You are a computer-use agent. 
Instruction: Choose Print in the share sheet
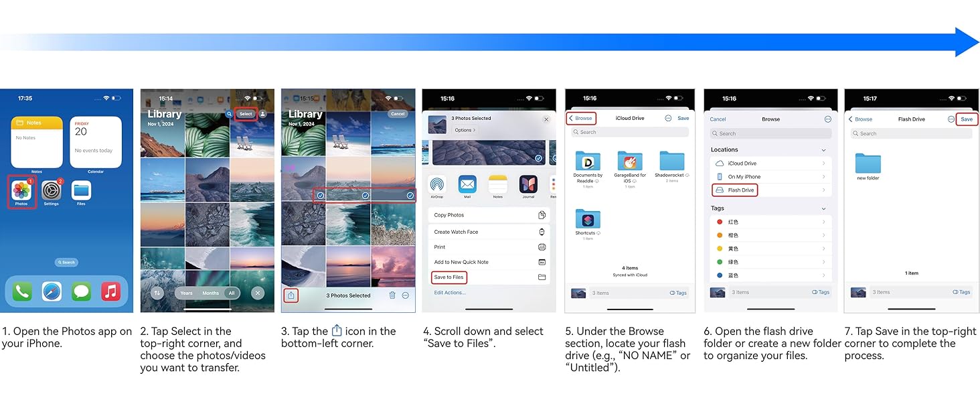click(489, 247)
